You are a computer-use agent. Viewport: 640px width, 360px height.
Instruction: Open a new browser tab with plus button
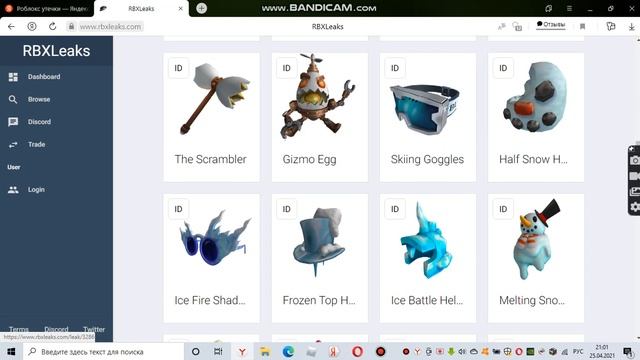pos(201,8)
